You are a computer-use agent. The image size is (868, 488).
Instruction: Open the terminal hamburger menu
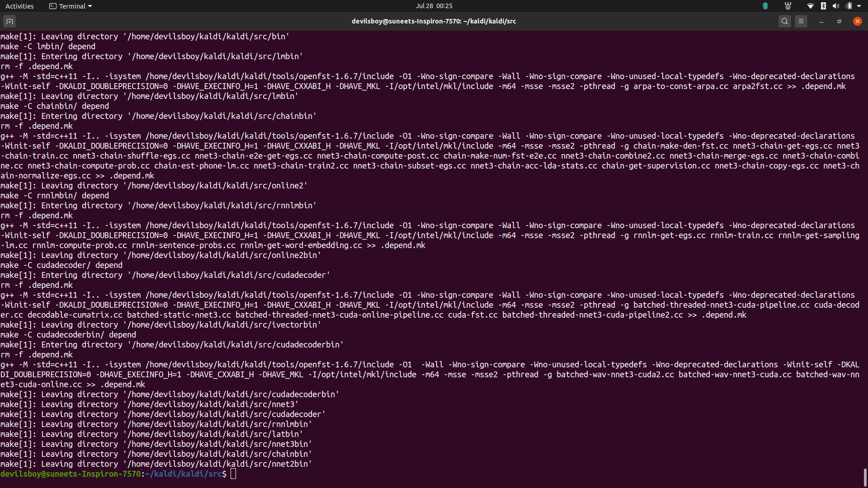pos(801,21)
